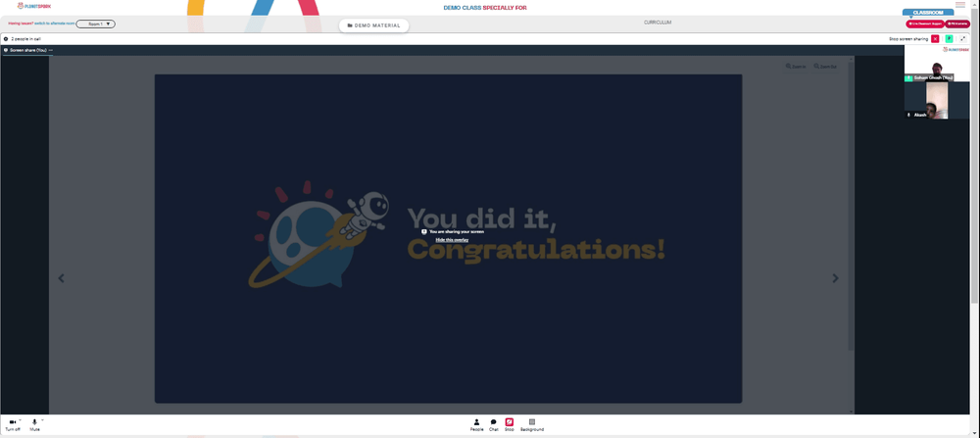Click the 'Having issues?' text
The height and width of the screenshot is (438, 980).
pyautogui.click(x=21, y=24)
